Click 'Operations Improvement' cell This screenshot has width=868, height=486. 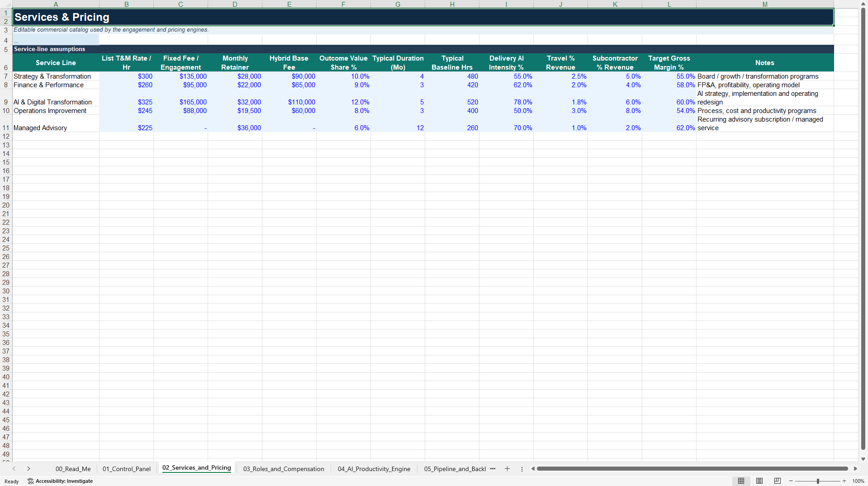click(x=56, y=111)
